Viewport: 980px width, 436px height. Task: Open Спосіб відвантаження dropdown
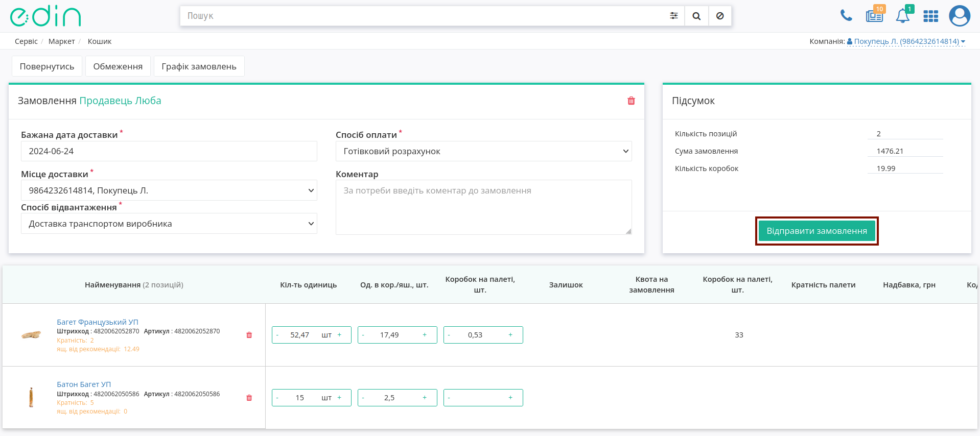[169, 224]
